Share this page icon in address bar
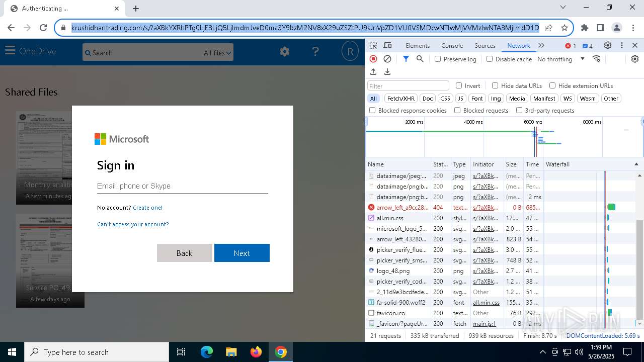This screenshot has width=644, height=362. tap(548, 28)
